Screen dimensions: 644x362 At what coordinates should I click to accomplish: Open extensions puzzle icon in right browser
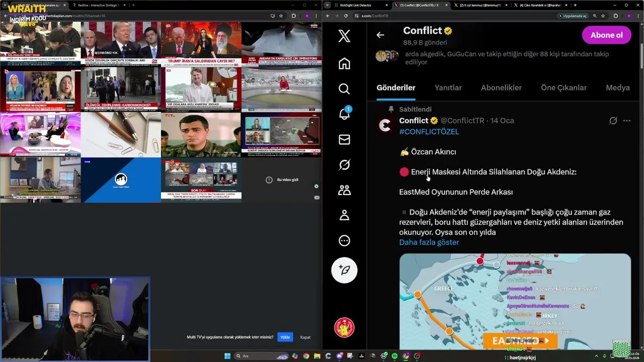[x=615, y=16]
